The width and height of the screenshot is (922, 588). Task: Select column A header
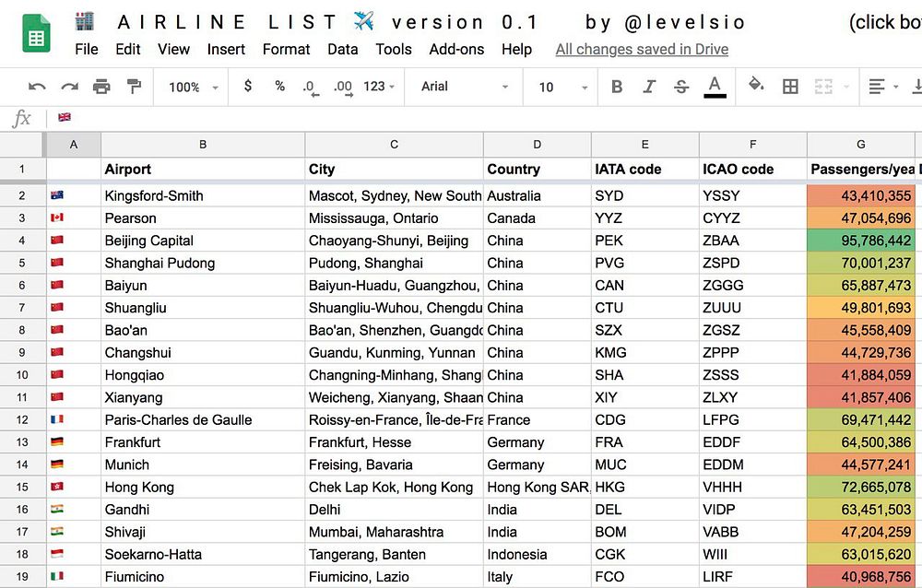click(74, 145)
